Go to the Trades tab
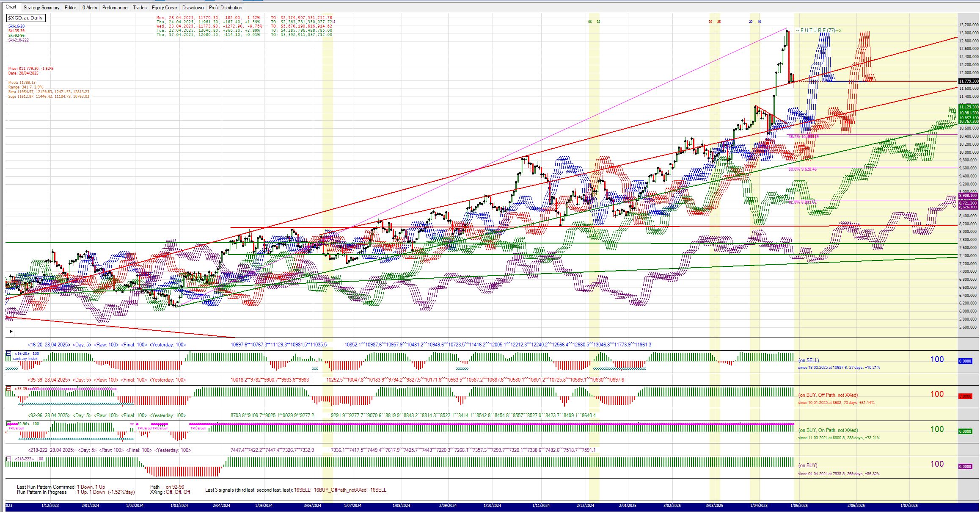Screen dimensions: 980x512 140,8
